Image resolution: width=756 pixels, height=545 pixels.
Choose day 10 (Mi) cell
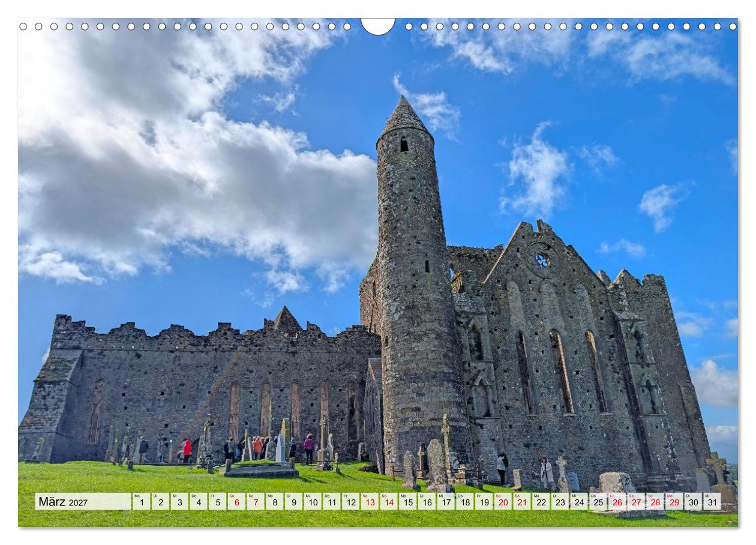[x=313, y=502]
